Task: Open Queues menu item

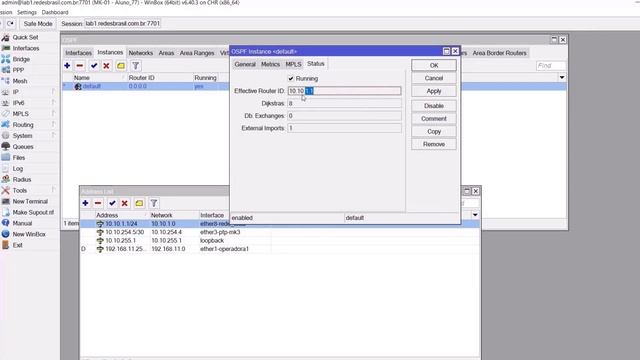Action: (23, 147)
